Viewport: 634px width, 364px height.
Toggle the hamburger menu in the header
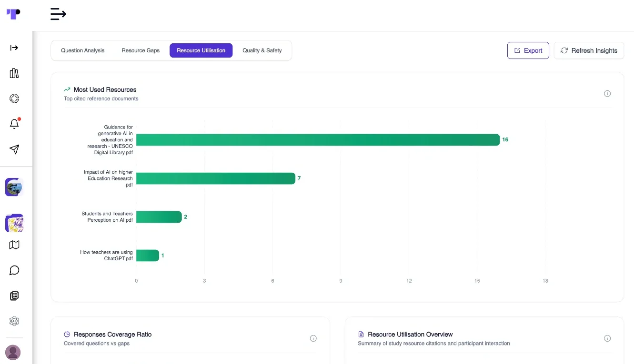coord(58,14)
